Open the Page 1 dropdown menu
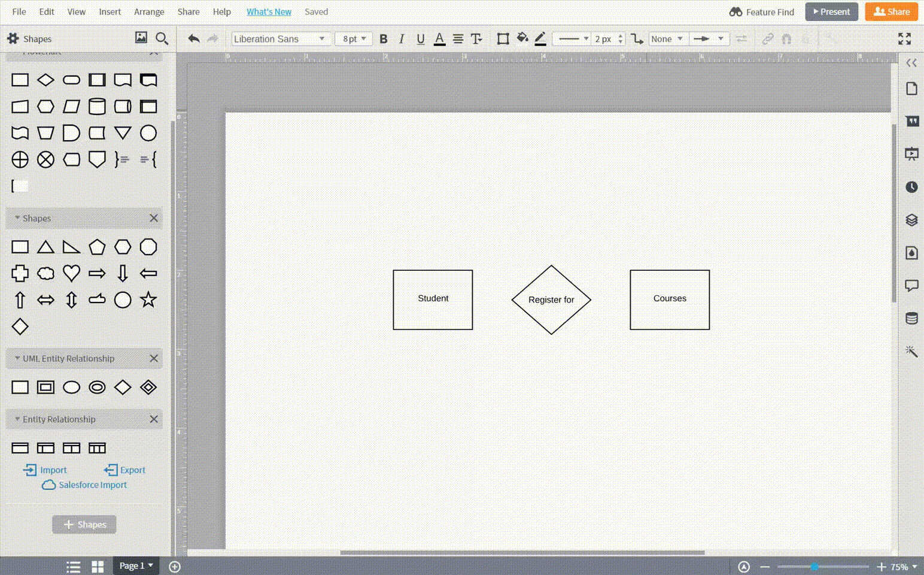This screenshot has width=924, height=575. [x=135, y=565]
